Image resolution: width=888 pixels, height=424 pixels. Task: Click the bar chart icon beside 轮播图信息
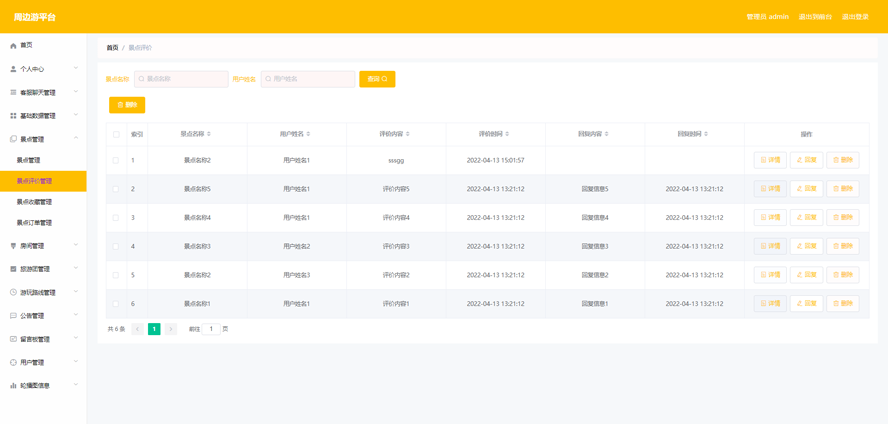13,386
